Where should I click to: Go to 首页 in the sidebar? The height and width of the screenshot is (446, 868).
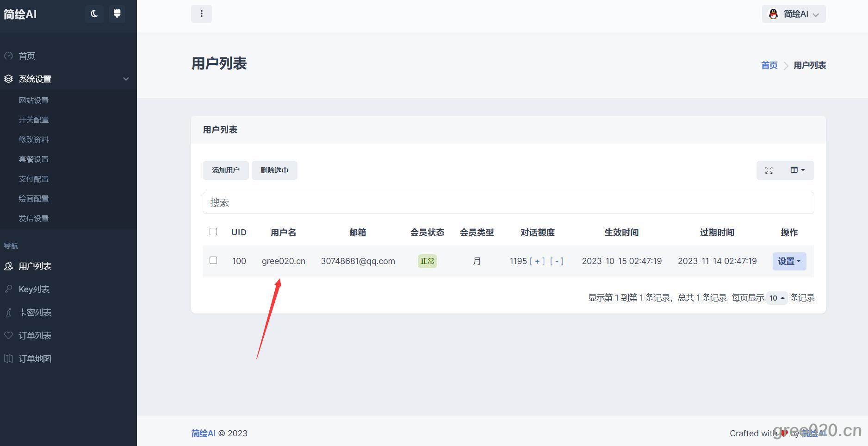click(27, 56)
